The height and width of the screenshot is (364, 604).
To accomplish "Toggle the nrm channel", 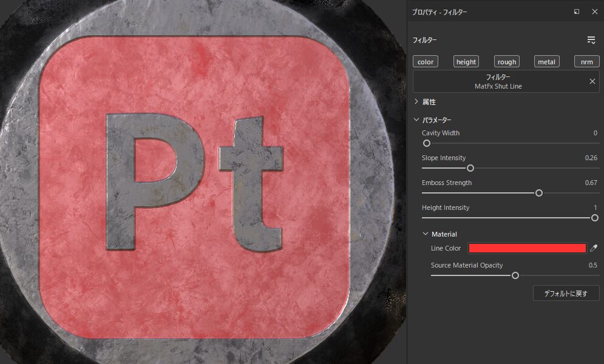I will click(586, 61).
